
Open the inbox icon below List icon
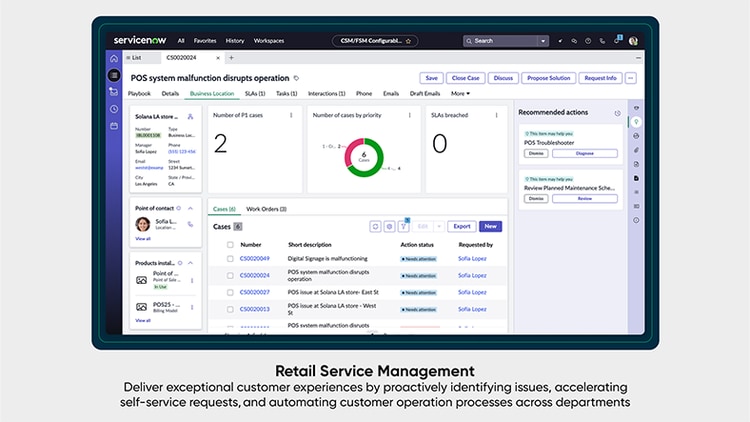point(114,91)
